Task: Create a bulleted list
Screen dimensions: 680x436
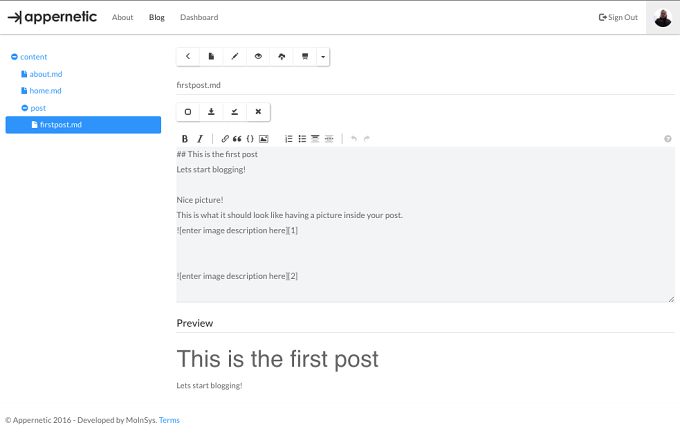Action: [x=302, y=139]
